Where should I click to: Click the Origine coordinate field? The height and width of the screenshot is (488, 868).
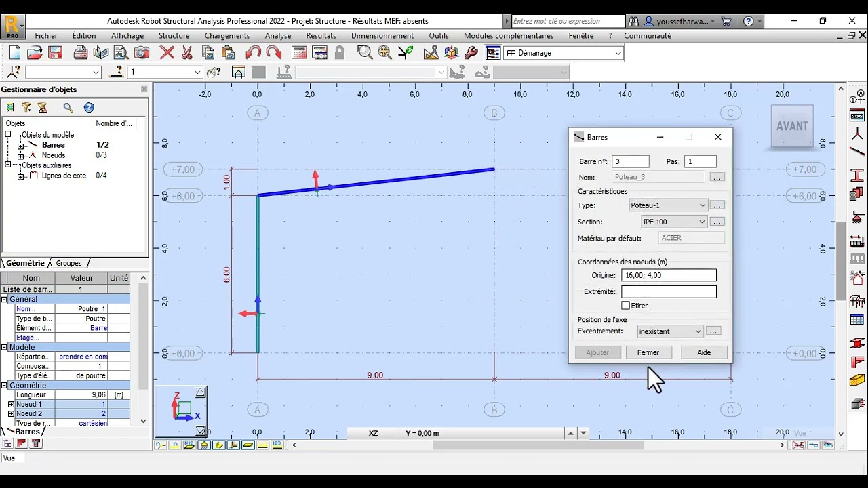pyautogui.click(x=669, y=275)
